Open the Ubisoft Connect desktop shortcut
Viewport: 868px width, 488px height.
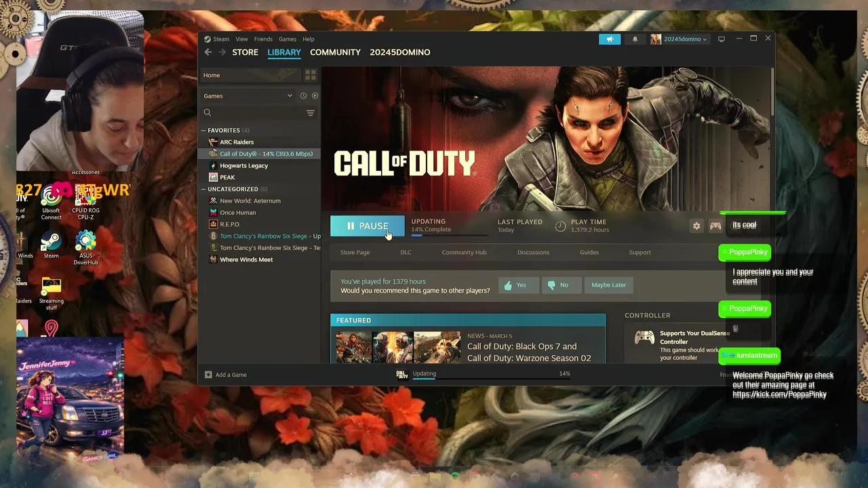coord(51,203)
